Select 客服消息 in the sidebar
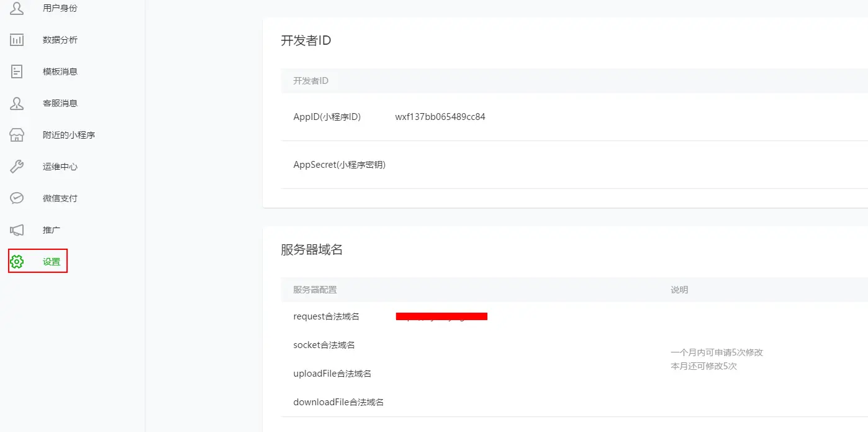The height and width of the screenshot is (432, 868). click(60, 103)
